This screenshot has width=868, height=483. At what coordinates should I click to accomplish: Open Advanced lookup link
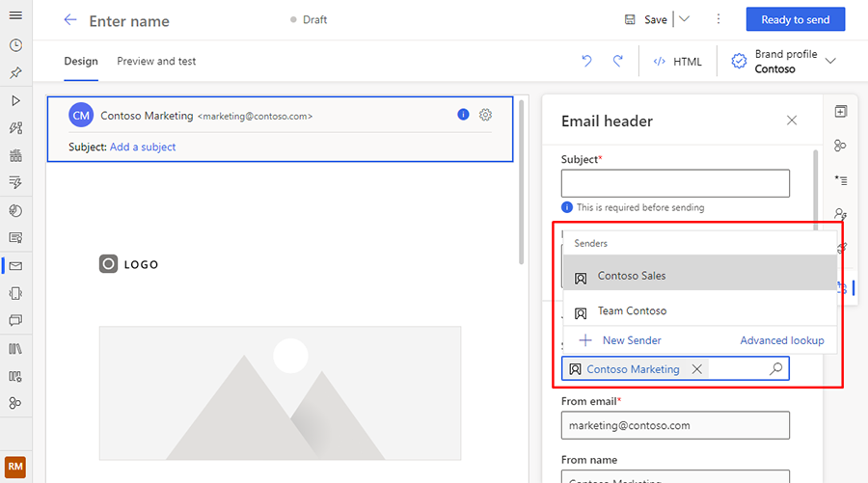pos(782,340)
